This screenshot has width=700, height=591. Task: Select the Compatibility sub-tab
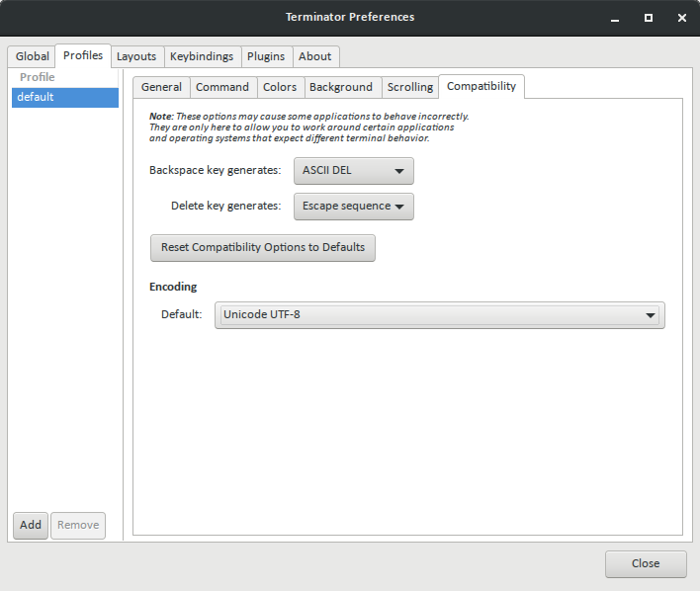point(481,86)
